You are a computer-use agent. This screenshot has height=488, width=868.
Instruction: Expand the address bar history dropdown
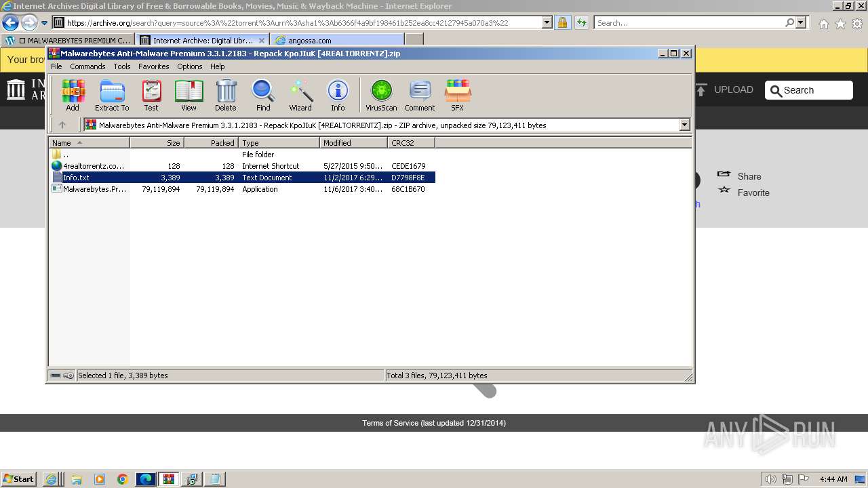point(547,22)
